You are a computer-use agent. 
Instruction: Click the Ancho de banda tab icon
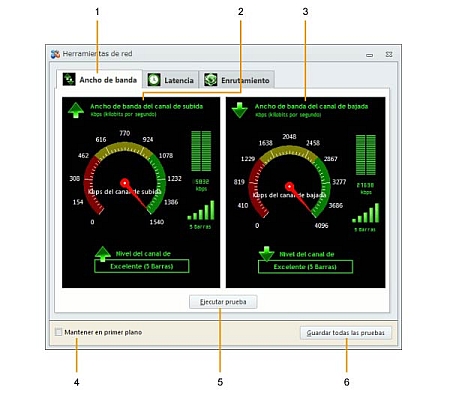(x=69, y=79)
